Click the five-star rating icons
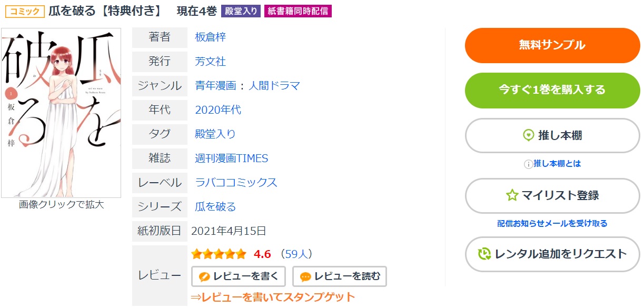644x308 pixels. coord(219,254)
